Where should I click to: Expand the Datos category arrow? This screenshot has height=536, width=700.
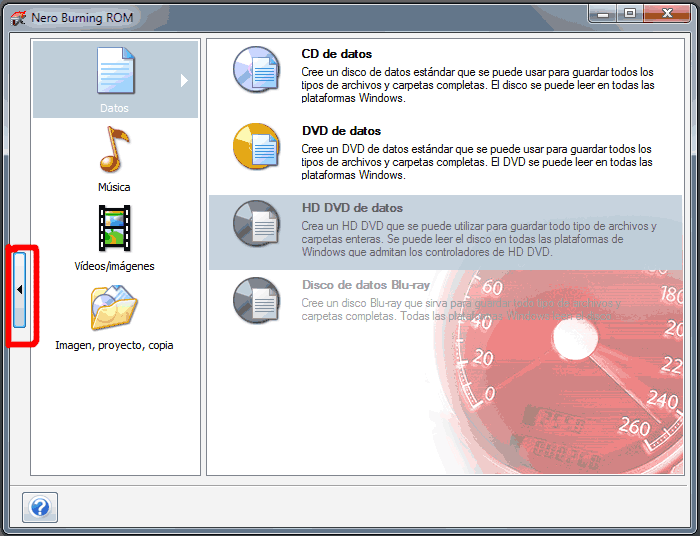(x=184, y=80)
